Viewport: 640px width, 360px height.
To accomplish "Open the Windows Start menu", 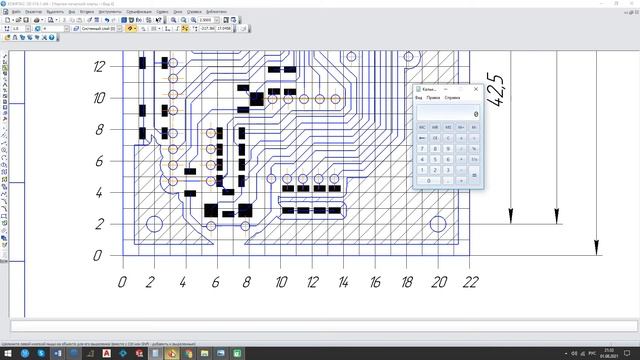I will (x=8, y=353).
